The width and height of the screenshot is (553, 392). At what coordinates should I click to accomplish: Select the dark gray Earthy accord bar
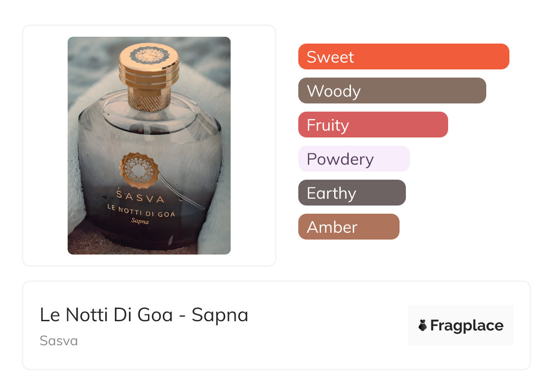click(x=352, y=193)
